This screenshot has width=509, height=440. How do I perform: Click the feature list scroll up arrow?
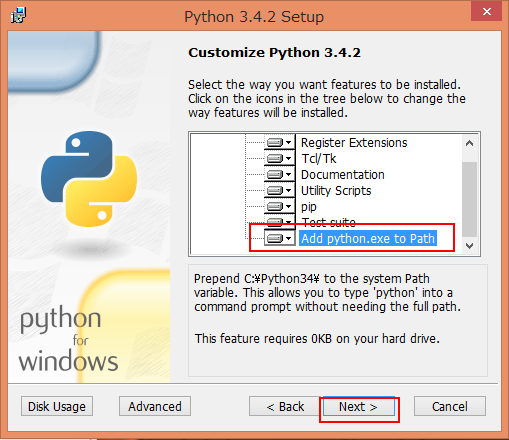click(469, 143)
